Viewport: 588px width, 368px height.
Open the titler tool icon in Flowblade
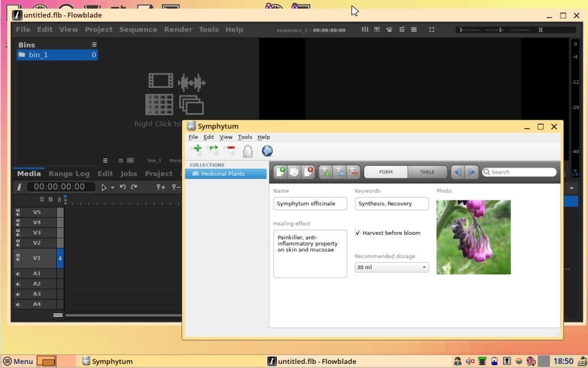(x=377, y=30)
